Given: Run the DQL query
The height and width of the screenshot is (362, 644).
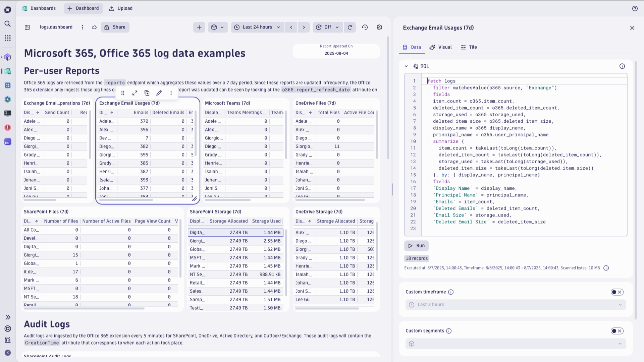Looking at the screenshot, I should [x=416, y=246].
